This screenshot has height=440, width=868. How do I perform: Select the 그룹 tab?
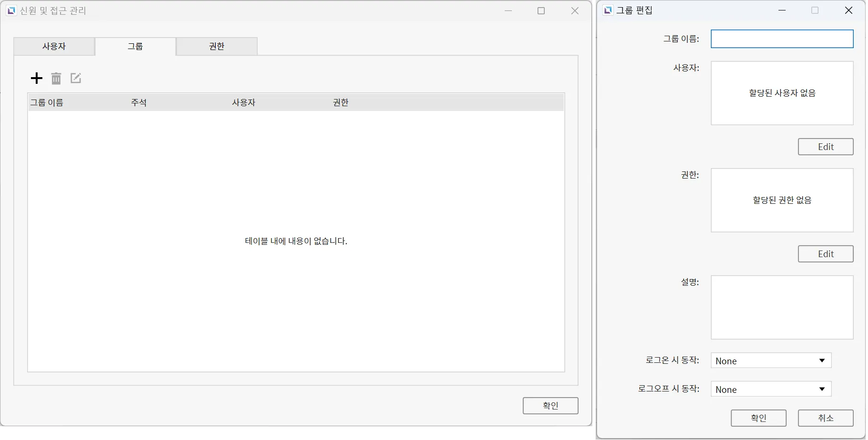pyautogui.click(x=135, y=47)
